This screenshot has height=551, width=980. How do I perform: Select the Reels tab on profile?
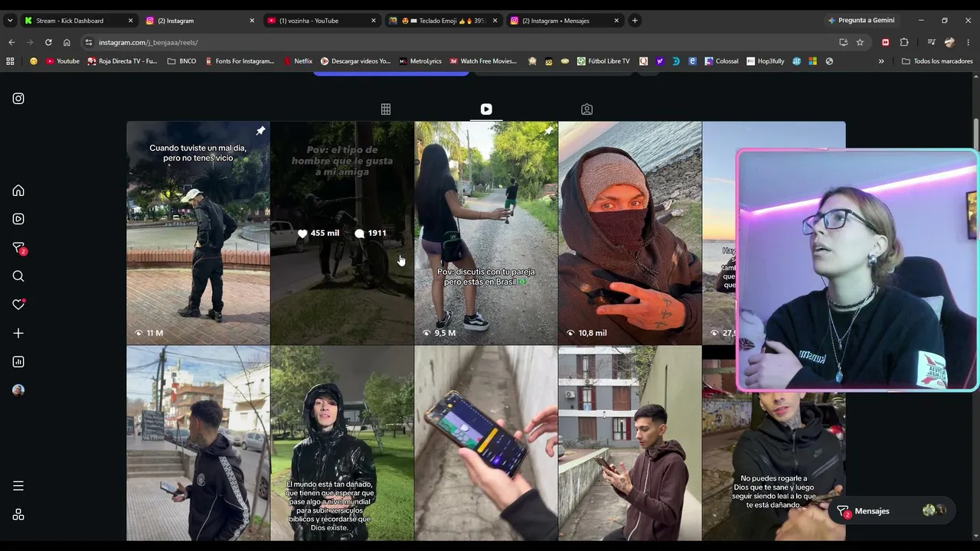(486, 109)
